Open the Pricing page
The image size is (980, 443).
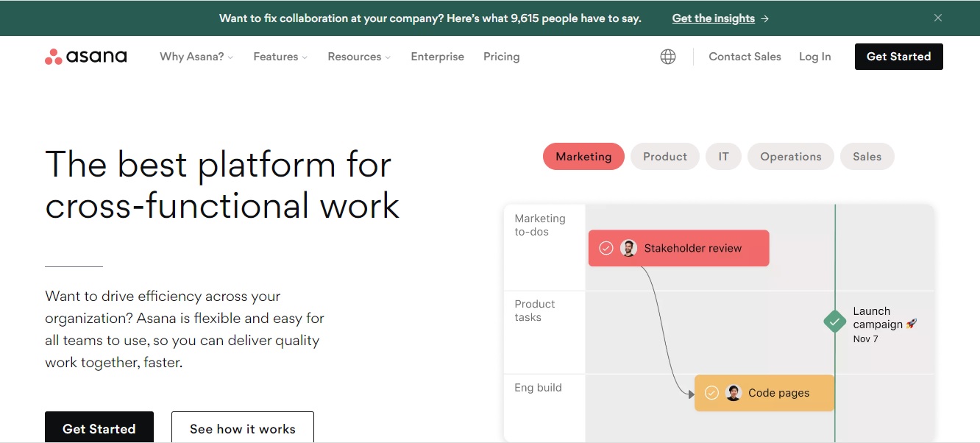point(502,57)
